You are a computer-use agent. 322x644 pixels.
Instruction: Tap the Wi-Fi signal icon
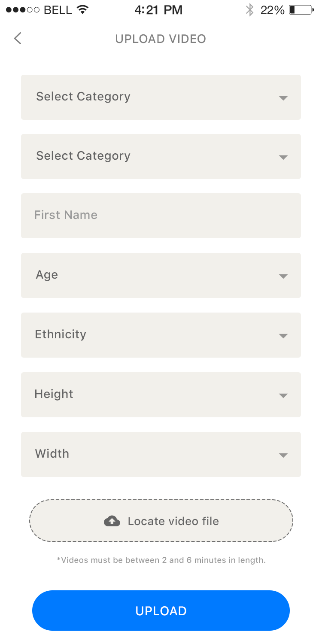click(x=82, y=10)
